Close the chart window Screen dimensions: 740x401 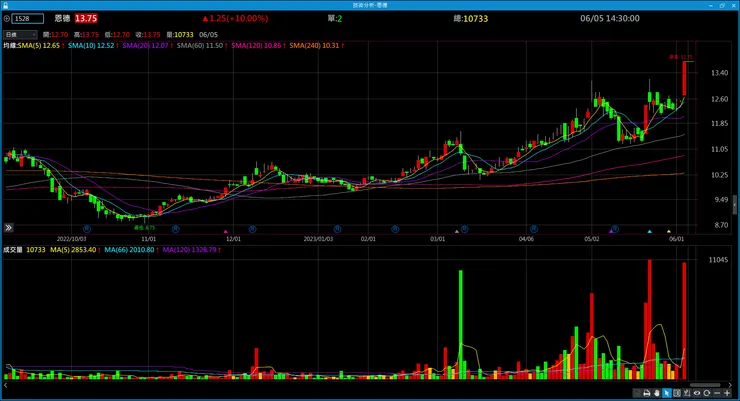[x=733, y=5]
